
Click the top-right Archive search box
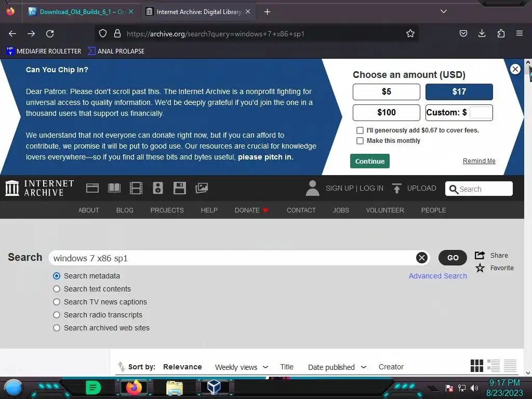click(478, 189)
